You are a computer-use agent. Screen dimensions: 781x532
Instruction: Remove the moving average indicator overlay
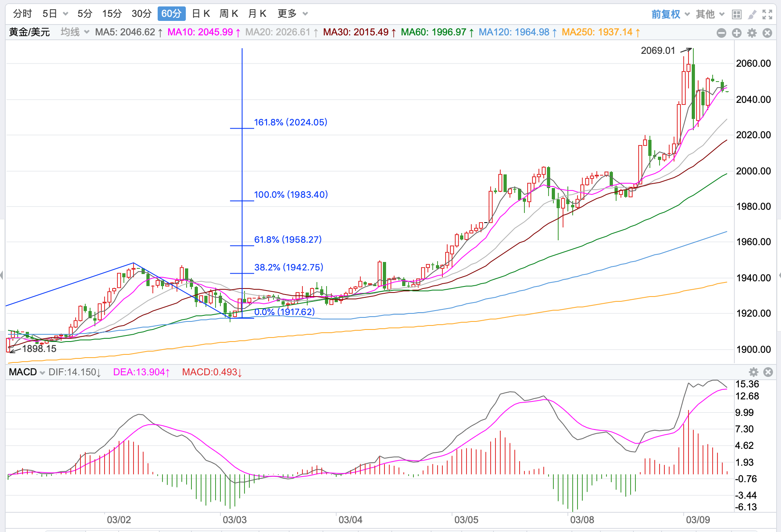(x=767, y=33)
